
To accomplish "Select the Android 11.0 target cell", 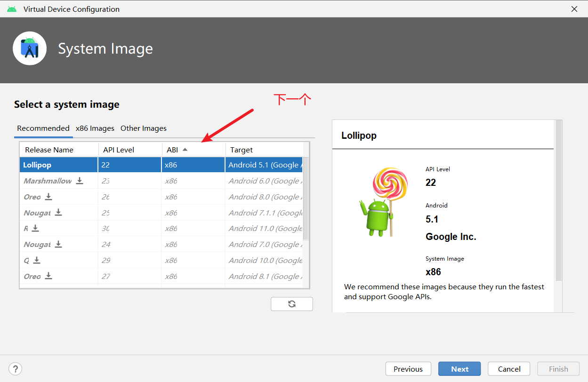I will (x=264, y=229).
